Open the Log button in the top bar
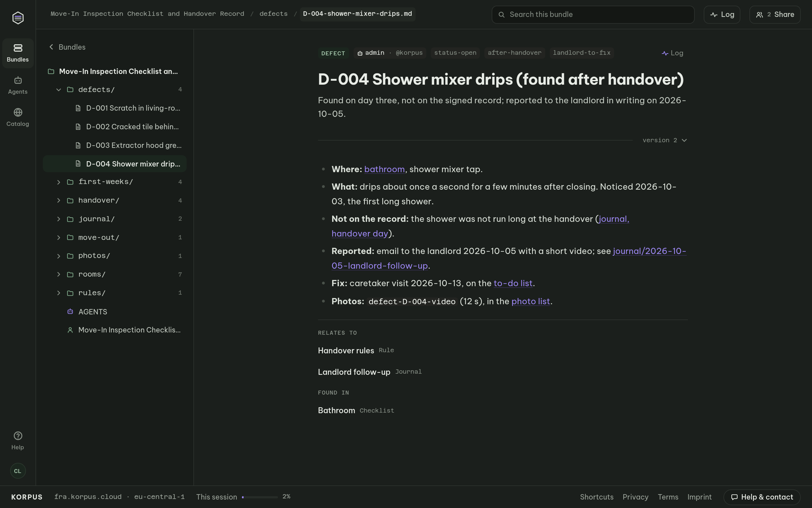 coord(722,14)
